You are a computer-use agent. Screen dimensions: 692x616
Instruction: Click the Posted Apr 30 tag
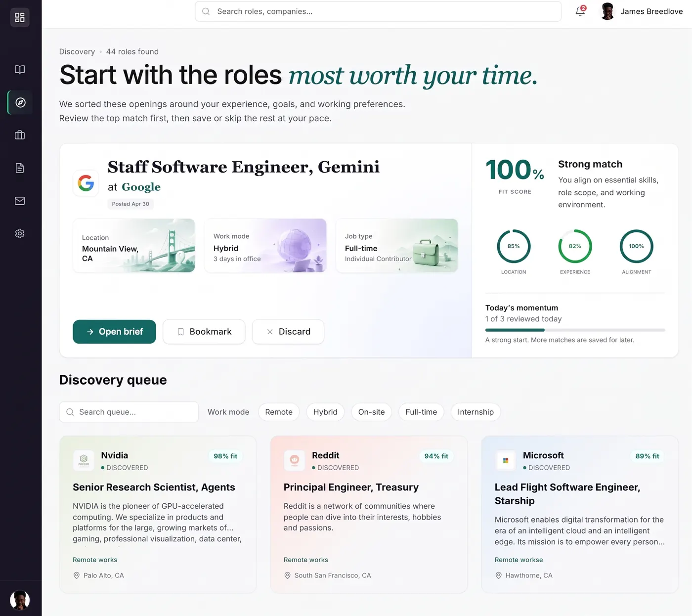click(x=130, y=204)
